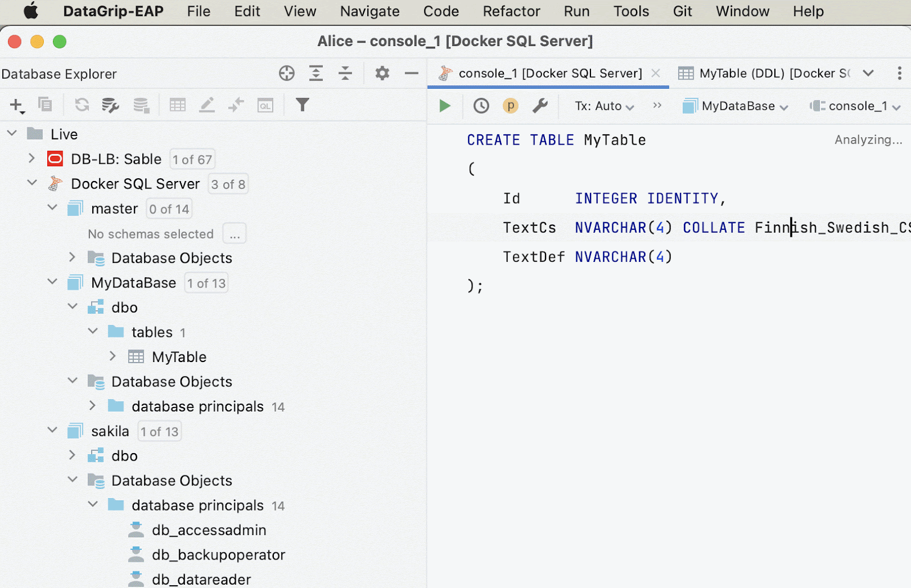Toggle the orange P playground mode icon

point(510,106)
